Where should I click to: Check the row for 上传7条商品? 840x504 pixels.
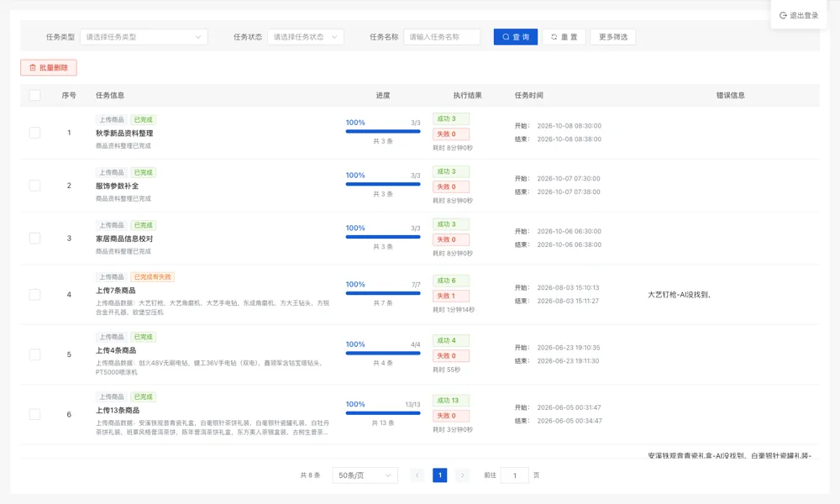click(x=34, y=295)
